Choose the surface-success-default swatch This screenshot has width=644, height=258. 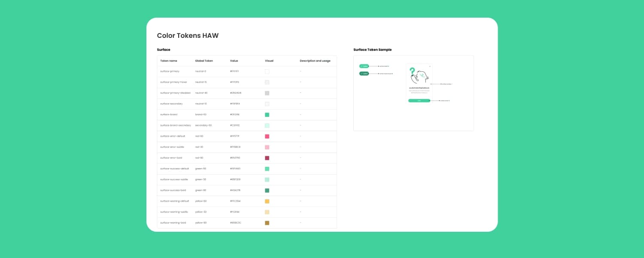coord(267,169)
